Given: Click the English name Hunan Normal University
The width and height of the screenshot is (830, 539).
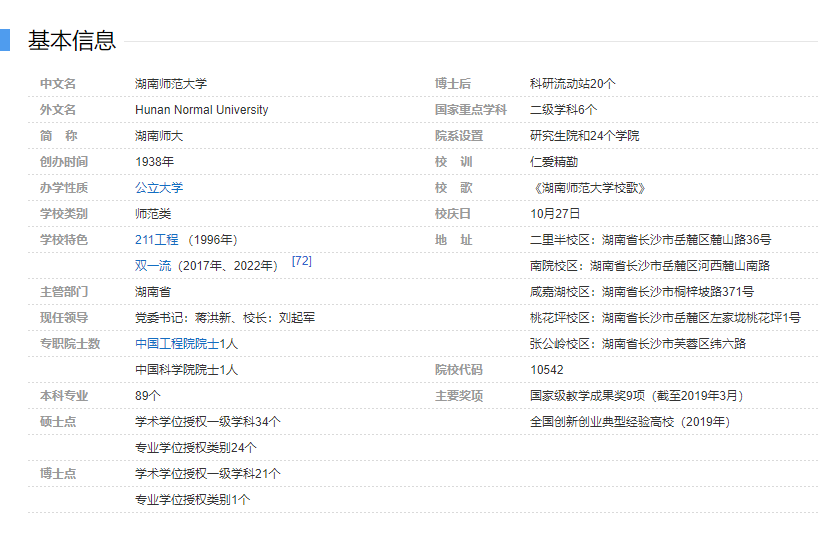Looking at the screenshot, I should 201,110.
